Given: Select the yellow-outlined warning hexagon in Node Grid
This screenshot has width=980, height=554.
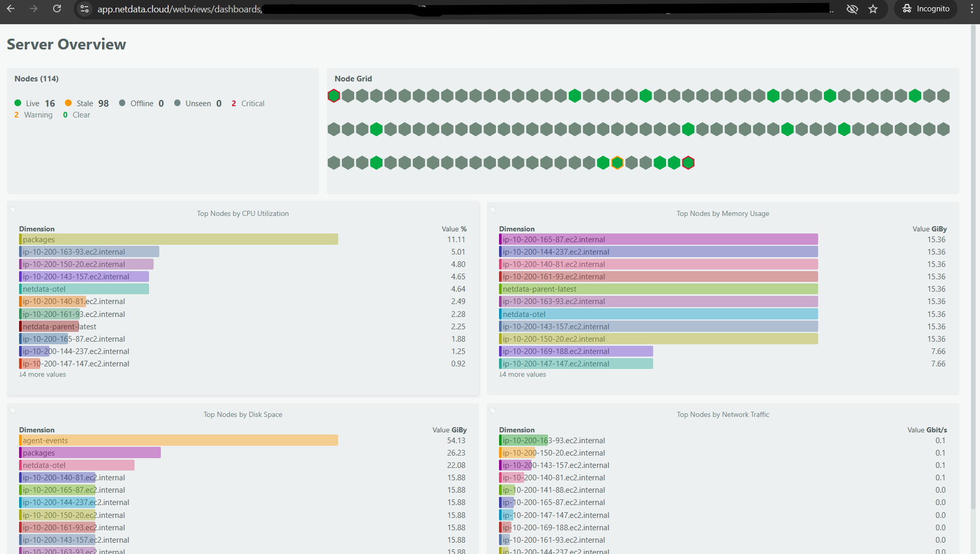Looking at the screenshot, I should point(618,162).
